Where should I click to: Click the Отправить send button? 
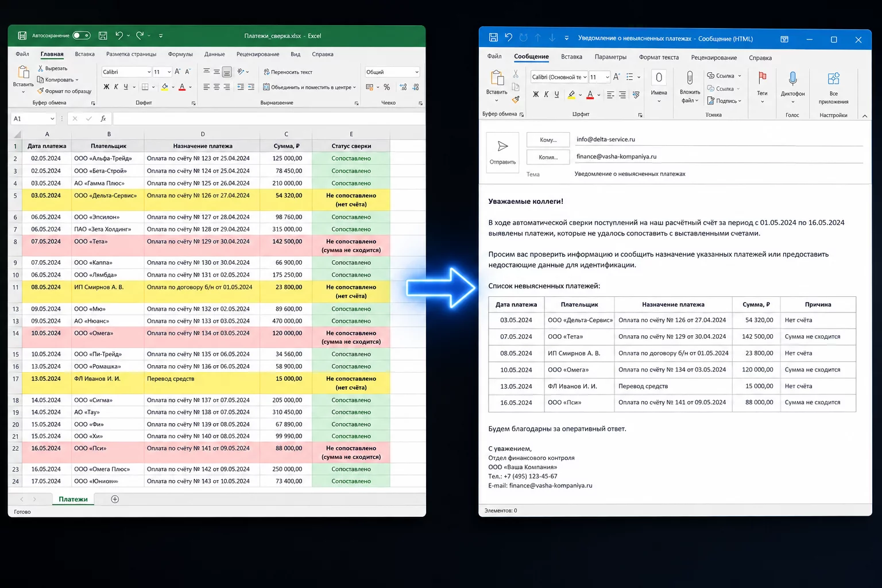coord(502,152)
